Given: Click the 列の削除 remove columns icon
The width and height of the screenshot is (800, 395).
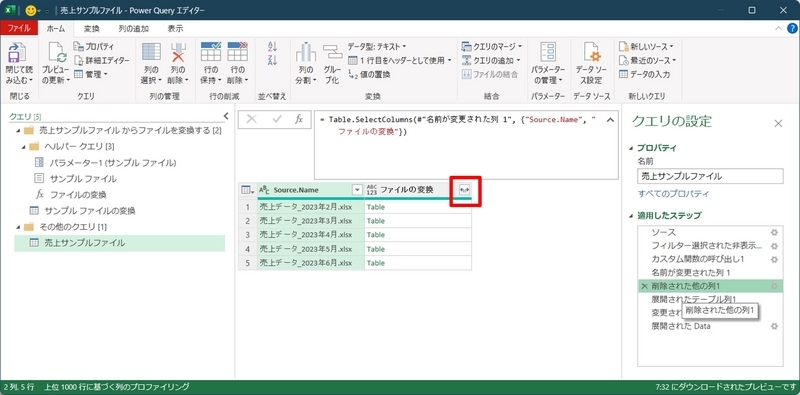Looking at the screenshot, I should (179, 52).
